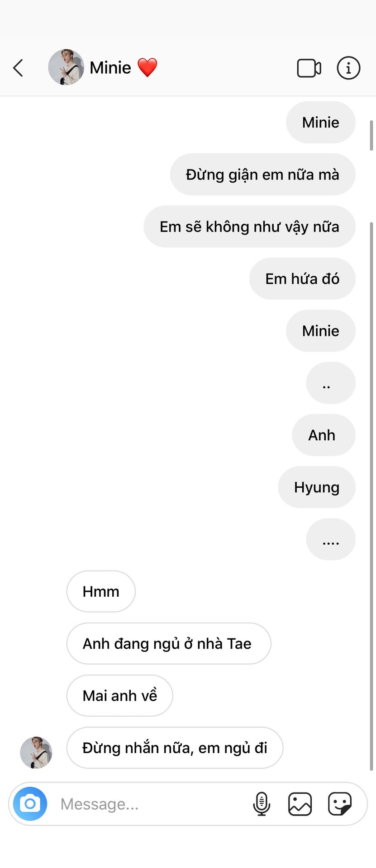Start a video call with Minie
376x868 pixels.
click(309, 68)
